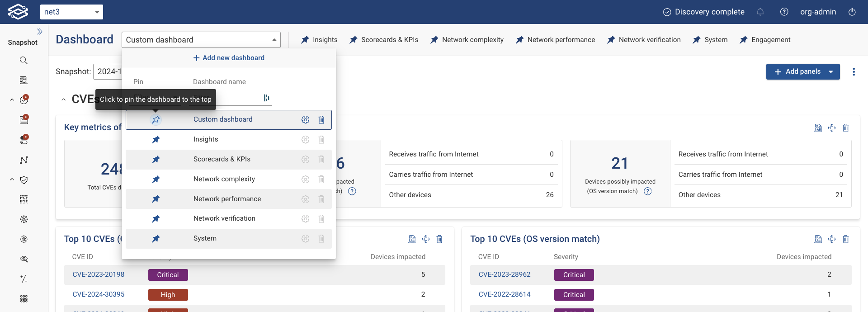Open settings gear for Custom dashboard
This screenshot has width=868, height=312.
tap(306, 120)
